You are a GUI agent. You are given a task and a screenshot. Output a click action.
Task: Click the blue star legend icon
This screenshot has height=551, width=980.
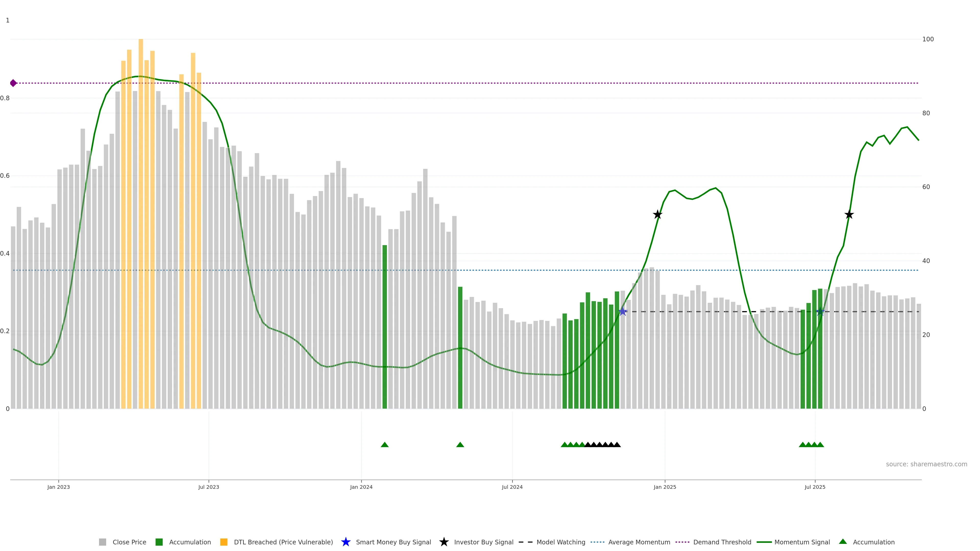[346, 542]
